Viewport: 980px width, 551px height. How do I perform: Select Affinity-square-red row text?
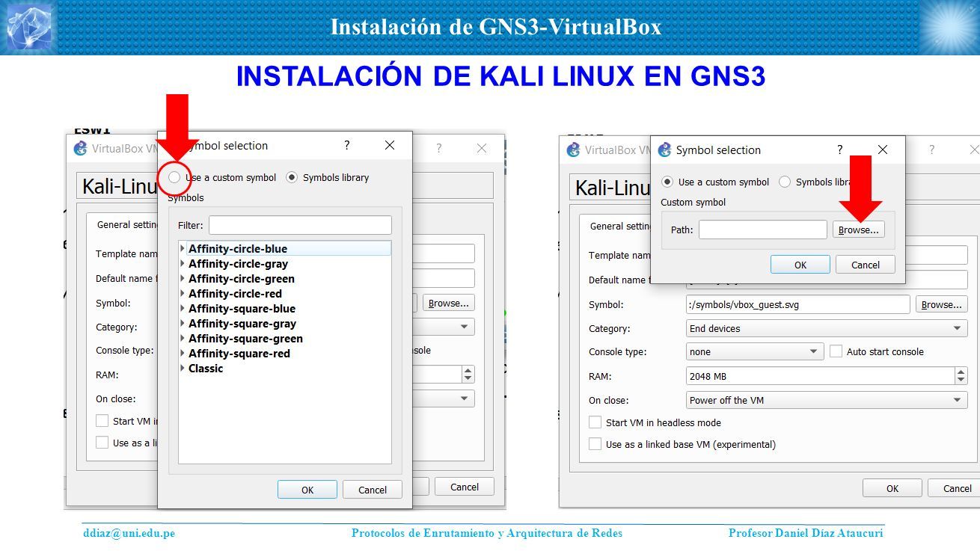[x=239, y=354]
